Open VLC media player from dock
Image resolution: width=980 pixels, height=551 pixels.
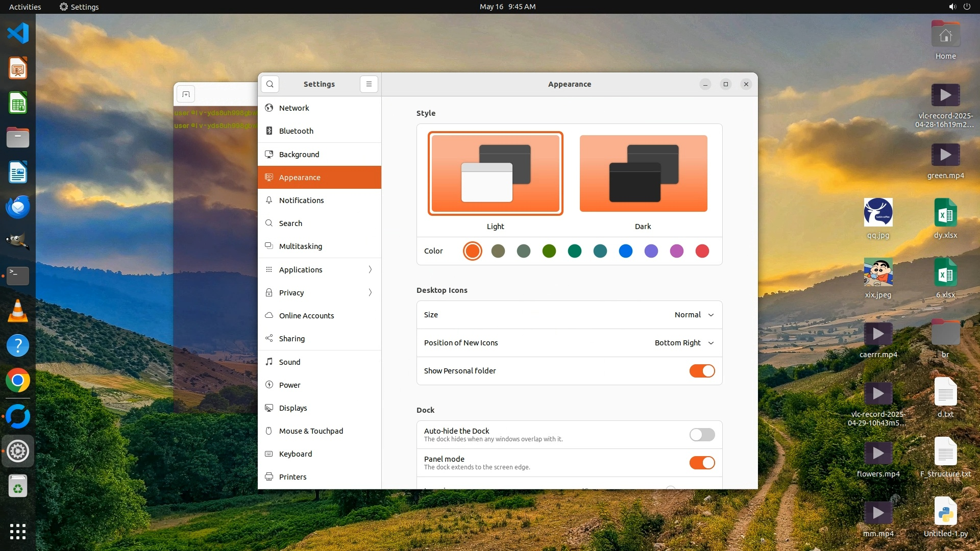coord(18,311)
